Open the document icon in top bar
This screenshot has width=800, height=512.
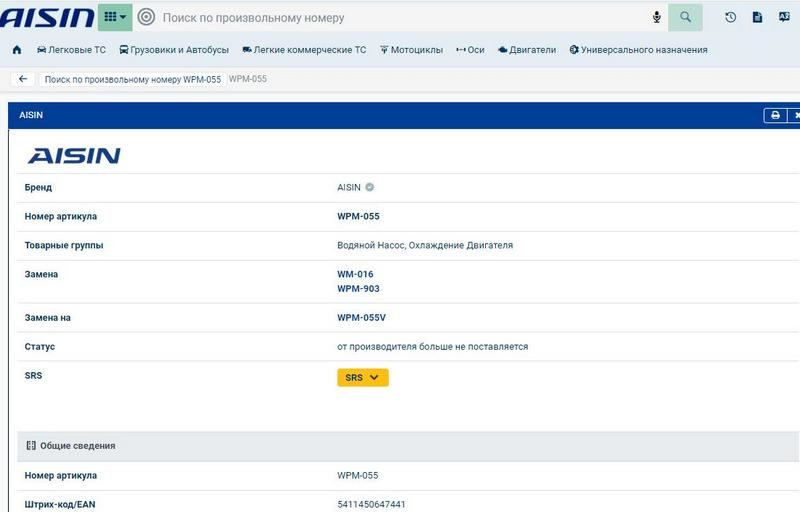pyautogui.click(x=757, y=17)
